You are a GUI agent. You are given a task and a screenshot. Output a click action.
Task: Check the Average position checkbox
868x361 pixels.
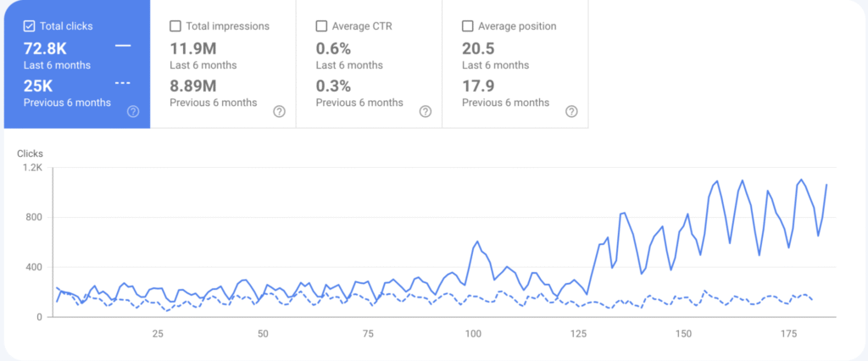point(468,26)
